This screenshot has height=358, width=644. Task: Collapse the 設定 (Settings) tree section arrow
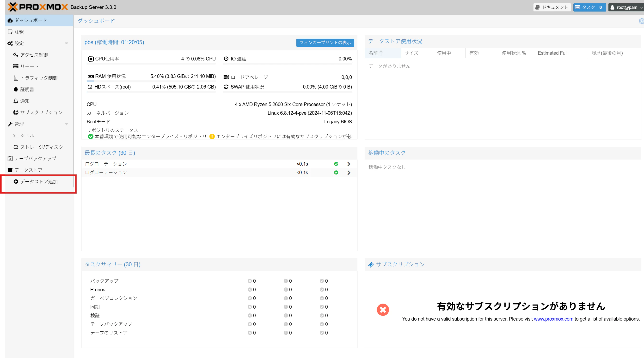67,43
